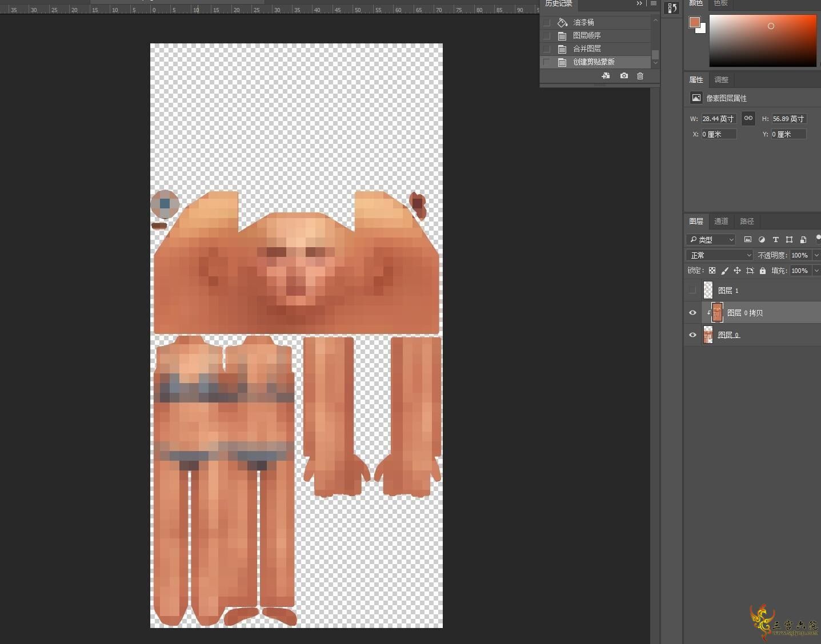This screenshot has width=821, height=644.
Task: Open the History panel options menu
Action: tap(654, 3)
